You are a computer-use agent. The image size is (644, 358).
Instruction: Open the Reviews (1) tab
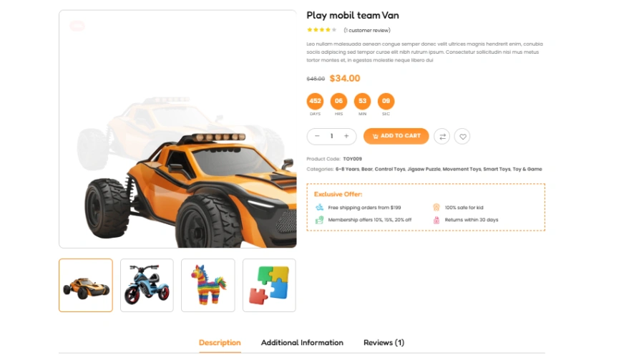pos(384,342)
